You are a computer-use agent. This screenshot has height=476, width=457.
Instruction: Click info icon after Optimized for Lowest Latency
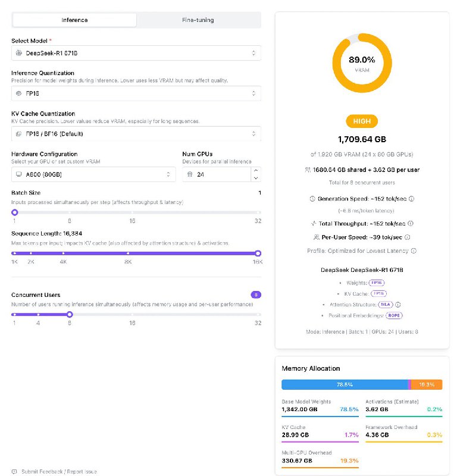pyautogui.click(x=414, y=250)
